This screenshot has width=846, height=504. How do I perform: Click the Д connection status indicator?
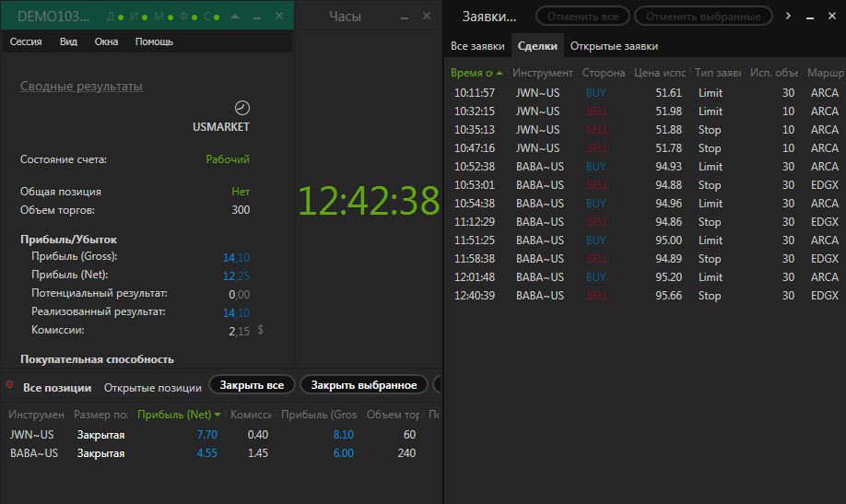click(x=115, y=17)
